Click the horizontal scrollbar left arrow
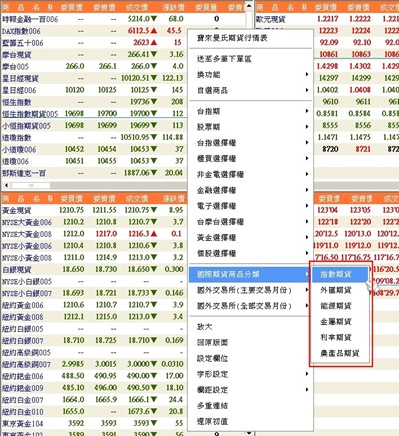This screenshot has height=436, width=399. click(x=6, y=185)
